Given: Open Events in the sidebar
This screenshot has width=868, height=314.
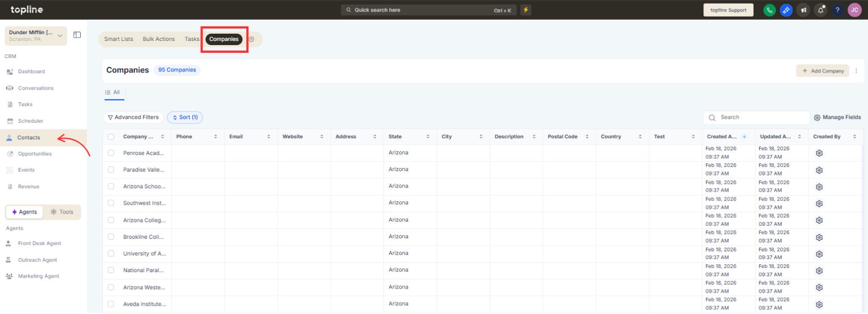Looking at the screenshot, I should [26, 170].
